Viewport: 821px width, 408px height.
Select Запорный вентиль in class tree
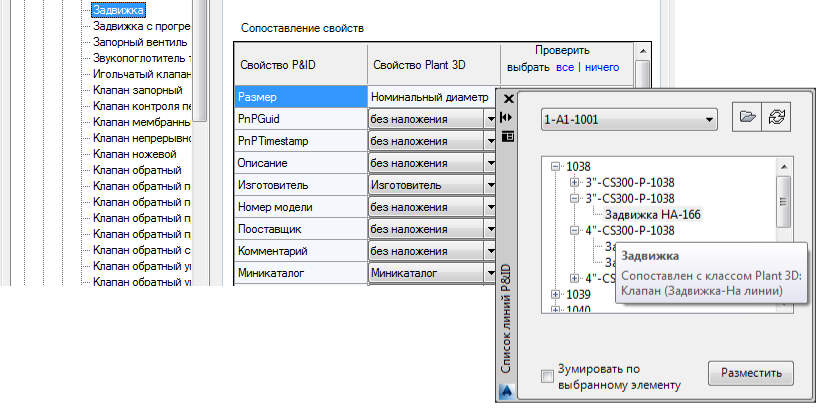pyautogui.click(x=140, y=42)
